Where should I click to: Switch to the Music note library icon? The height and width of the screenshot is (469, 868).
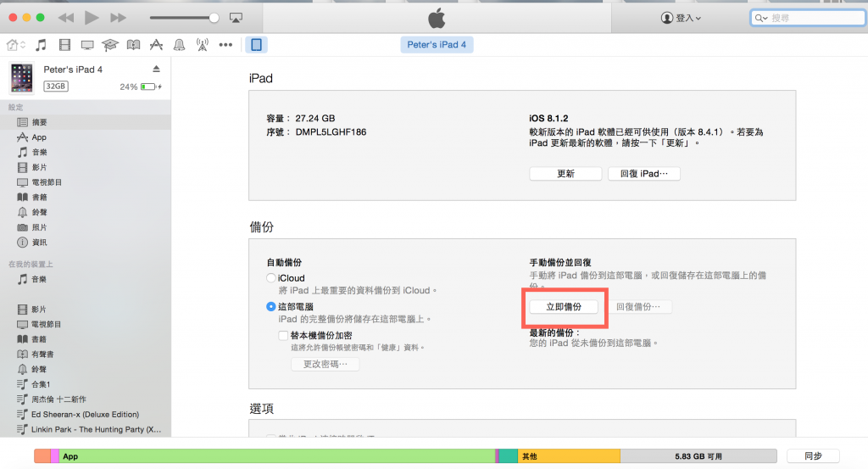(41, 45)
